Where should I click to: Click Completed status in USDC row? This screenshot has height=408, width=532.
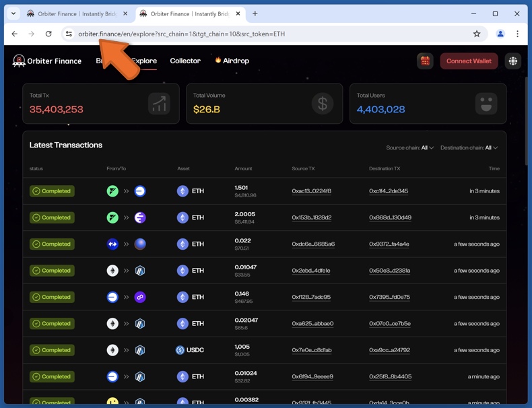(x=52, y=350)
